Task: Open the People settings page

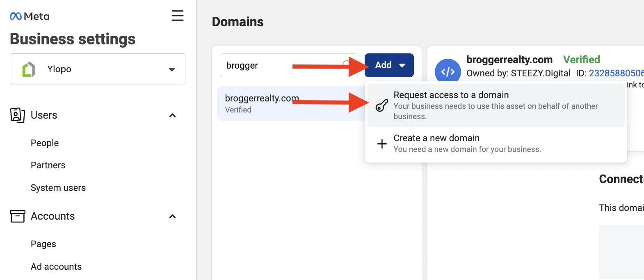Action: point(45,143)
